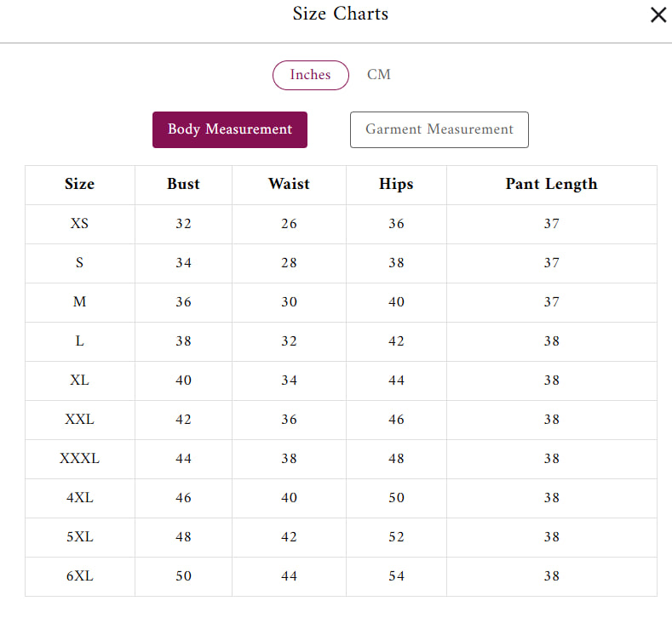Click the Waist column header
672x618 pixels.
point(289,184)
